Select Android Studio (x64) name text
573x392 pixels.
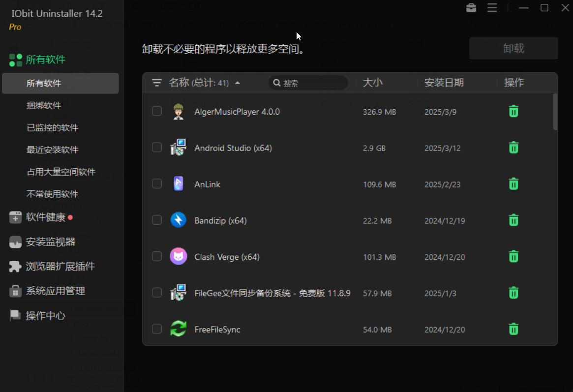233,148
